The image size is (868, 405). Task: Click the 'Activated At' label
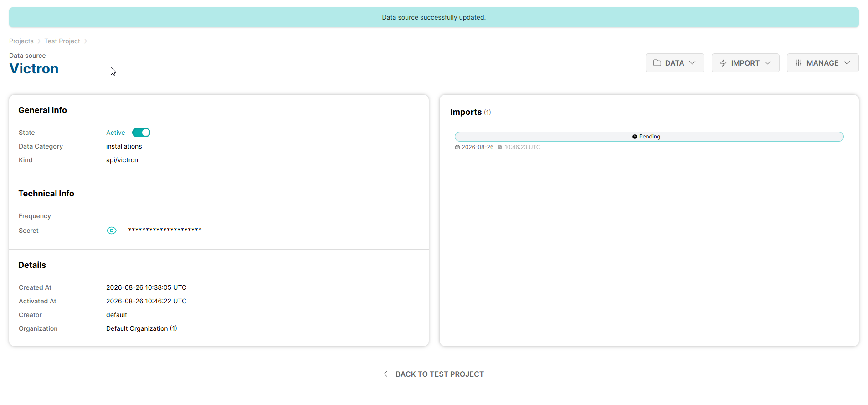(37, 301)
